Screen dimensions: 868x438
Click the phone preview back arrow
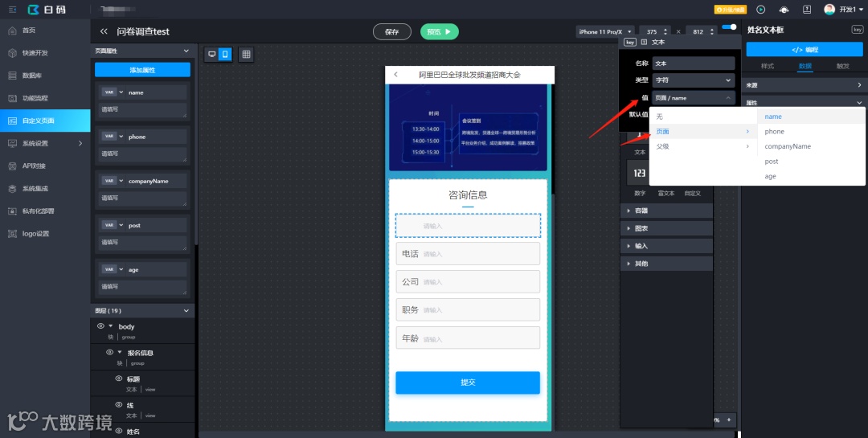395,74
